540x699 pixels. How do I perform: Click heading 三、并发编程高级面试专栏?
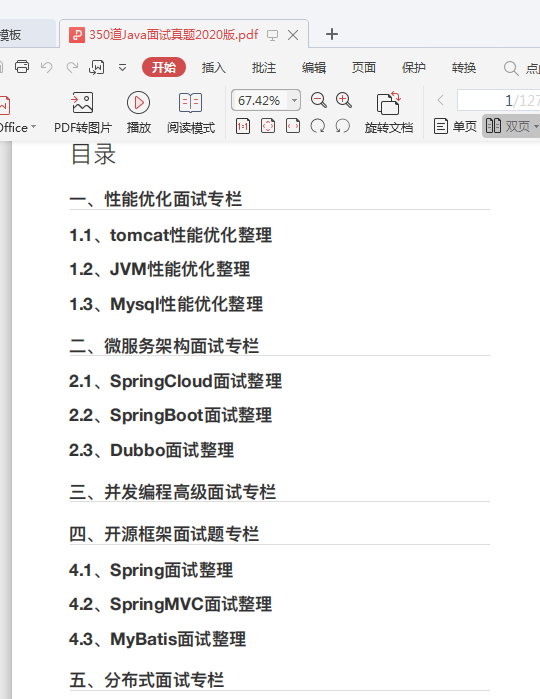173,492
